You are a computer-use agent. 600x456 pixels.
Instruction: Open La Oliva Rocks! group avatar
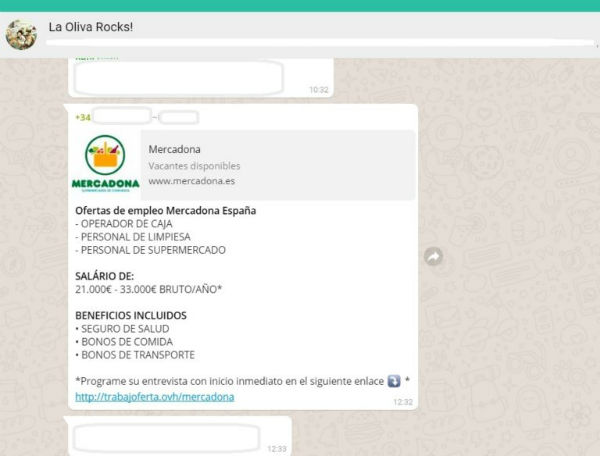22,34
